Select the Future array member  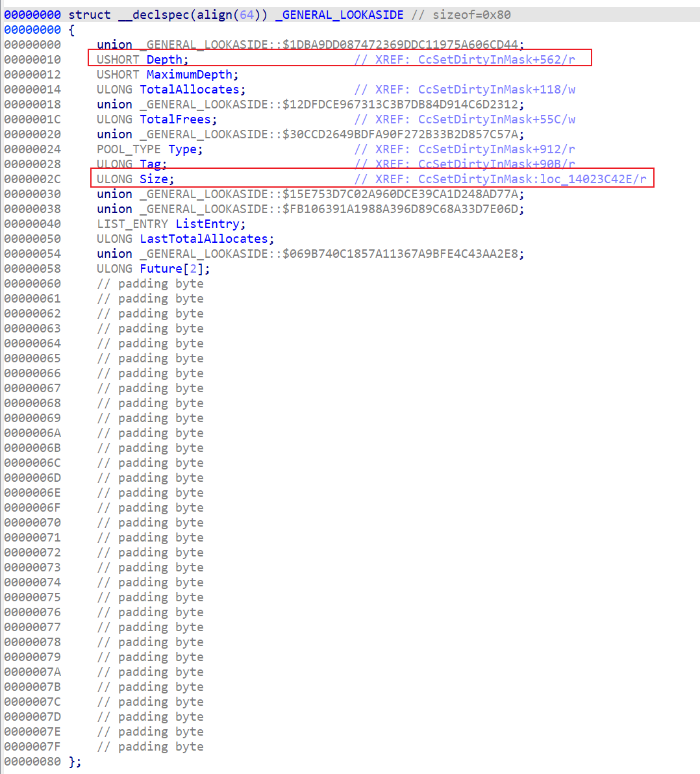click(160, 269)
